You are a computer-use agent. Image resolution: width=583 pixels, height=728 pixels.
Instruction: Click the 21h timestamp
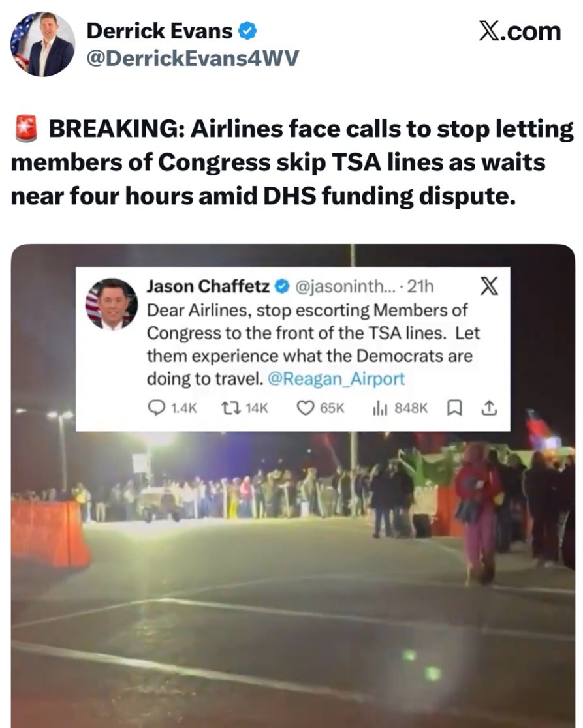420,286
